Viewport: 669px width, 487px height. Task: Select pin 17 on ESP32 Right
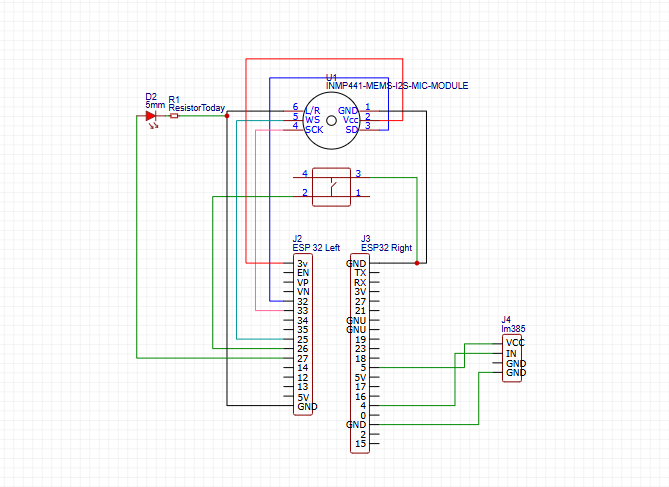[x=361, y=387]
